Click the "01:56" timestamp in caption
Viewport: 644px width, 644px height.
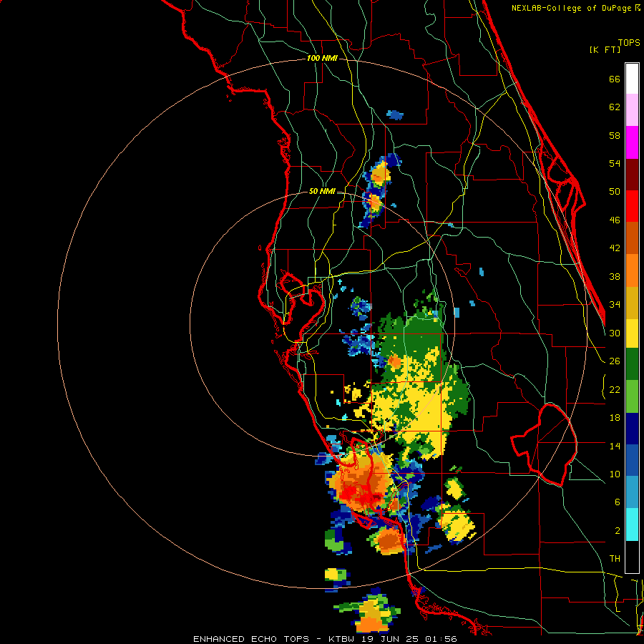click(x=441, y=639)
